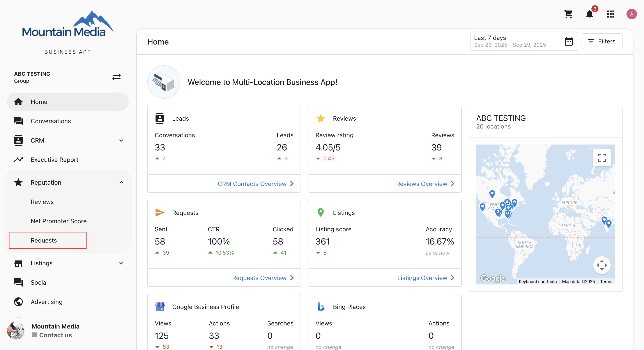Expand the CRM menu chevron

point(121,140)
